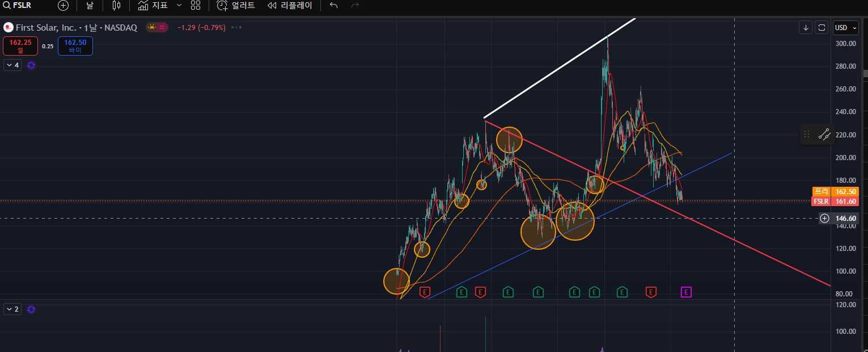Start bar replay with 리플레이 button
Viewport: 868px width, 352px height.
pyautogui.click(x=290, y=6)
